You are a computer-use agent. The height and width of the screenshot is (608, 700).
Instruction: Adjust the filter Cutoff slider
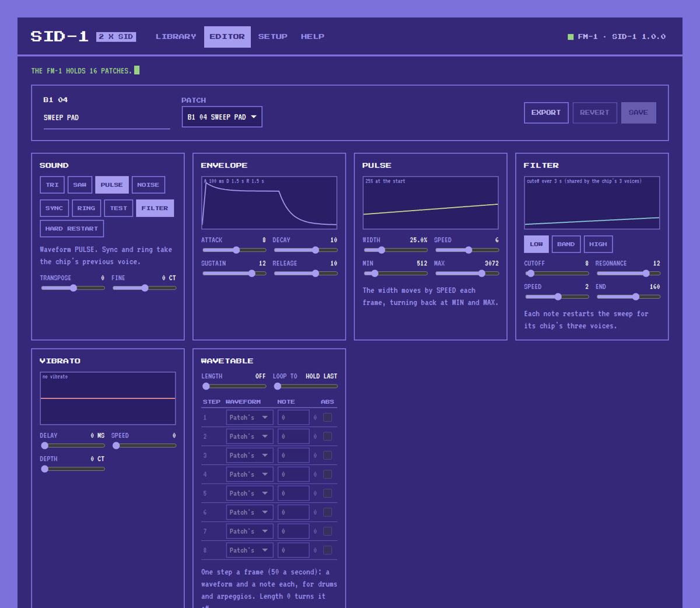(557, 273)
